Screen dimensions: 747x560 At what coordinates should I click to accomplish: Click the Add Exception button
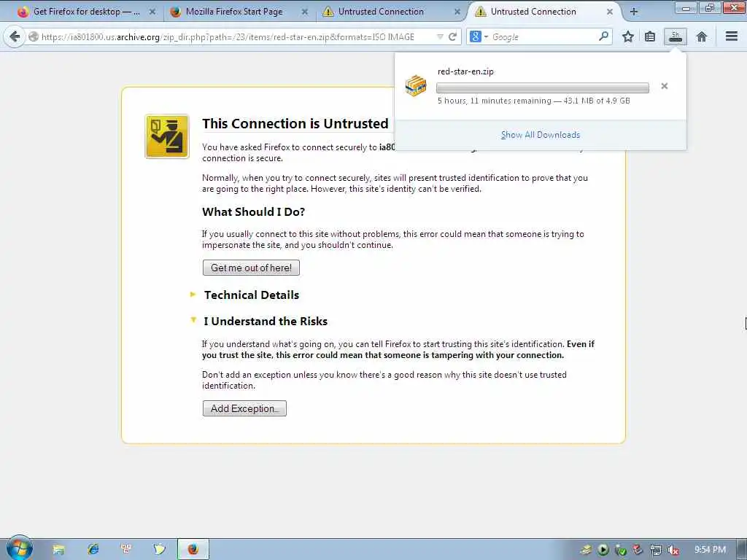click(x=244, y=408)
